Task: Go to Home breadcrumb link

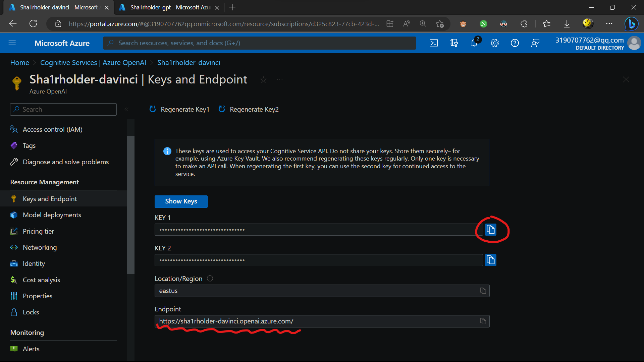Action: click(x=19, y=63)
